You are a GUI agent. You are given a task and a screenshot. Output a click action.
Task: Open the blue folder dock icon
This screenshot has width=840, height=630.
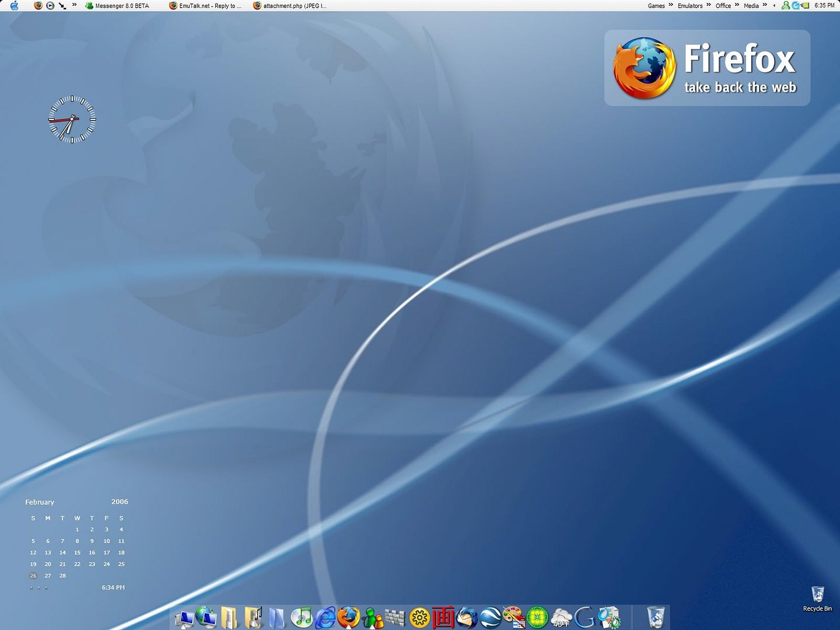277,618
